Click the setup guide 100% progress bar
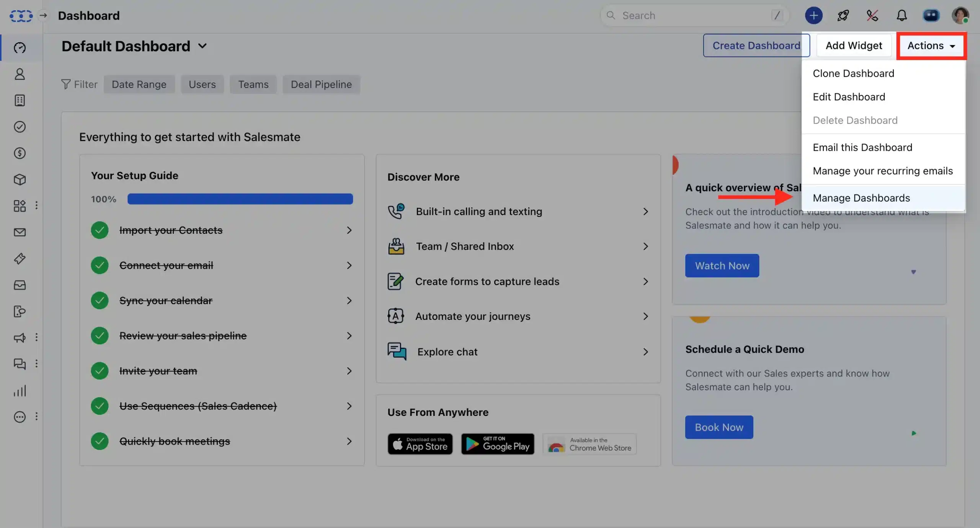 coord(240,199)
